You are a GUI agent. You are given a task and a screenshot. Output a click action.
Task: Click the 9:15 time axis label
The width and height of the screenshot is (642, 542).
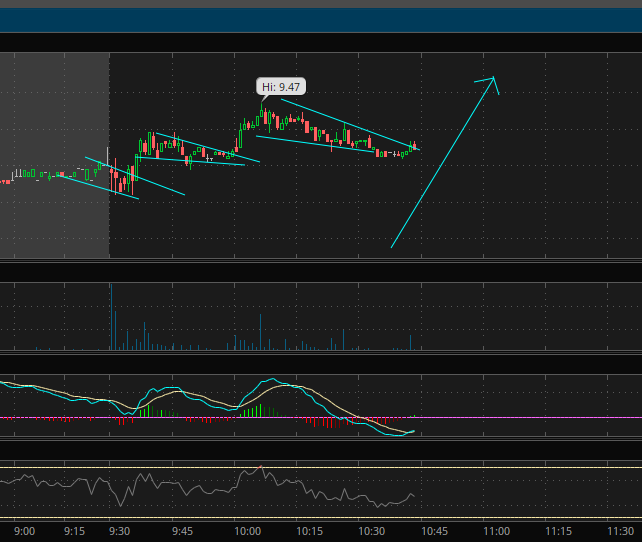[x=75, y=531]
